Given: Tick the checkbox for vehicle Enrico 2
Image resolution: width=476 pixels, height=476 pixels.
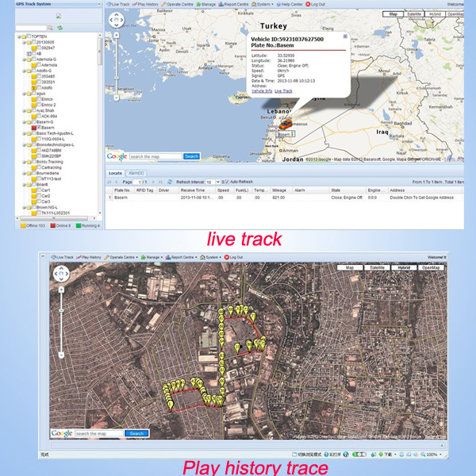Looking at the screenshot, I should tap(39, 104).
